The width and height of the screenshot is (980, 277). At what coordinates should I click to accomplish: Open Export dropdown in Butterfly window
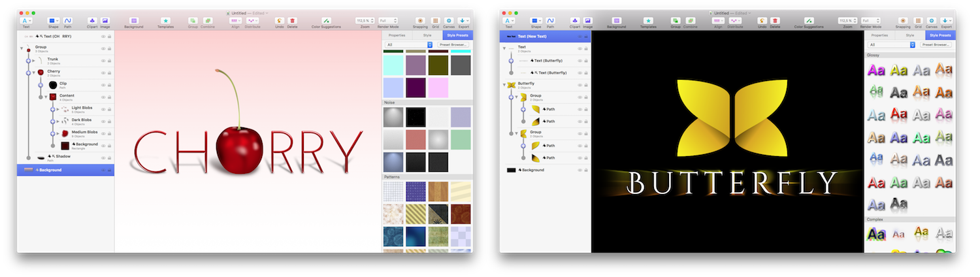click(x=948, y=21)
